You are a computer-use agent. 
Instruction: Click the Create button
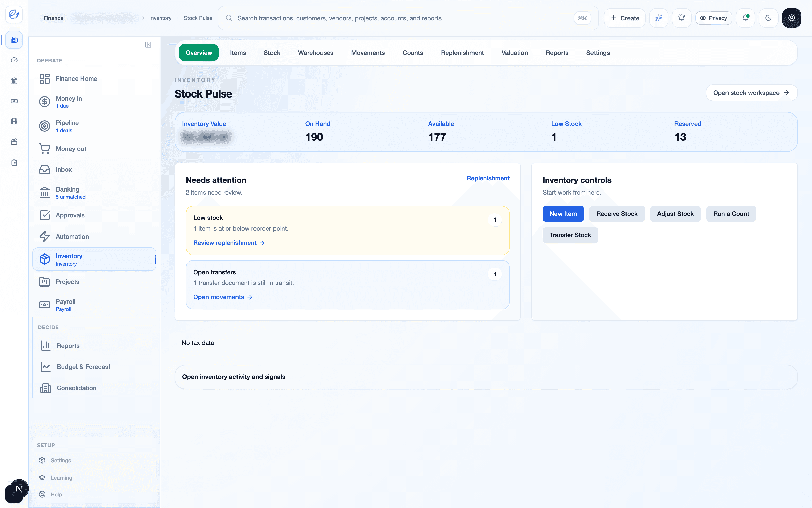pos(625,18)
